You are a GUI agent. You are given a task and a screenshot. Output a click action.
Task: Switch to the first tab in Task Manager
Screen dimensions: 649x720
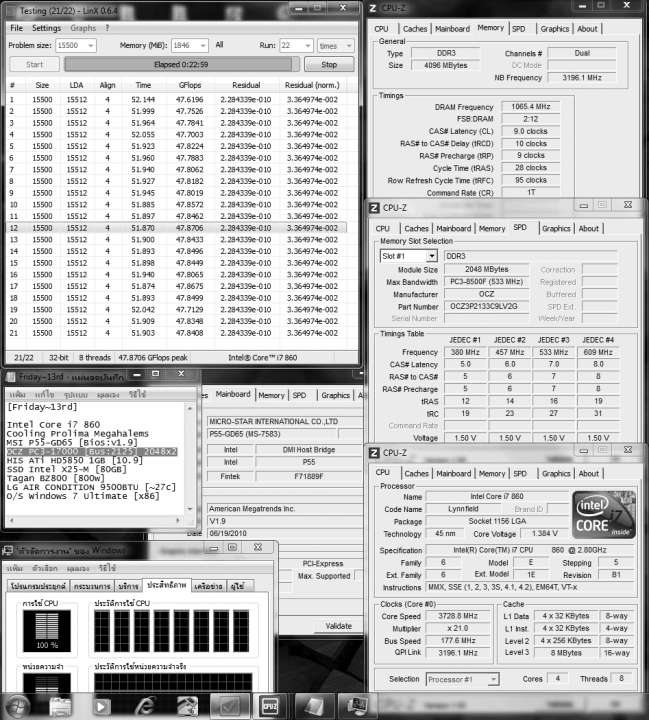click(x=39, y=586)
